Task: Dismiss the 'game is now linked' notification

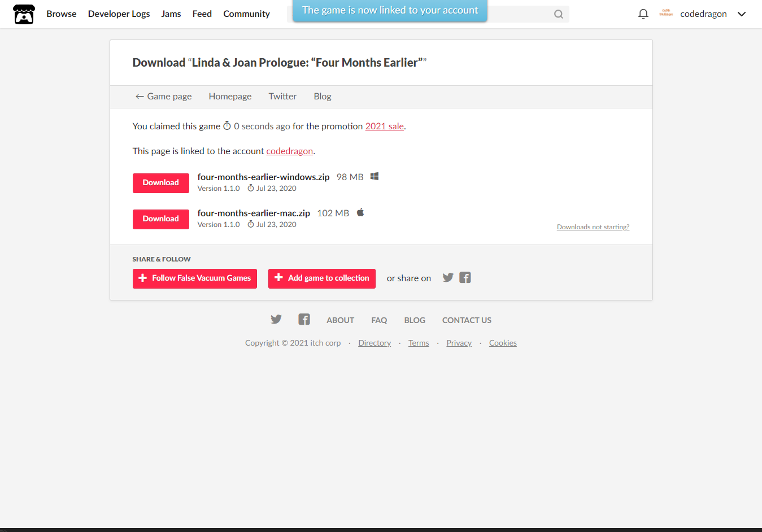Action: point(390,11)
